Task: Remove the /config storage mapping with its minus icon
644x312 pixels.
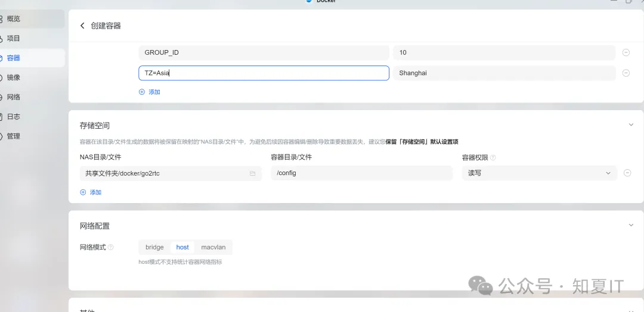Action: click(x=627, y=173)
